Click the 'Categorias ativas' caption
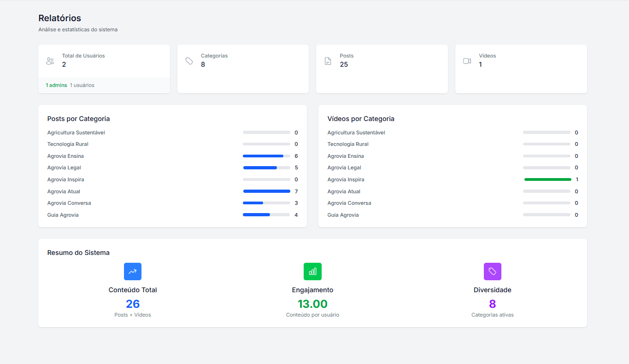629x364 pixels. click(x=493, y=315)
